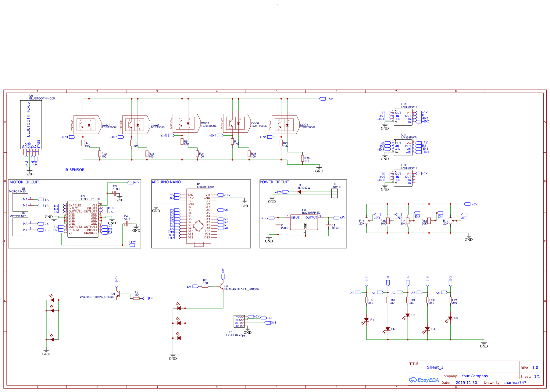
Task: Click the U3 L293DD013TR motor driver chip
Action: coord(83,219)
